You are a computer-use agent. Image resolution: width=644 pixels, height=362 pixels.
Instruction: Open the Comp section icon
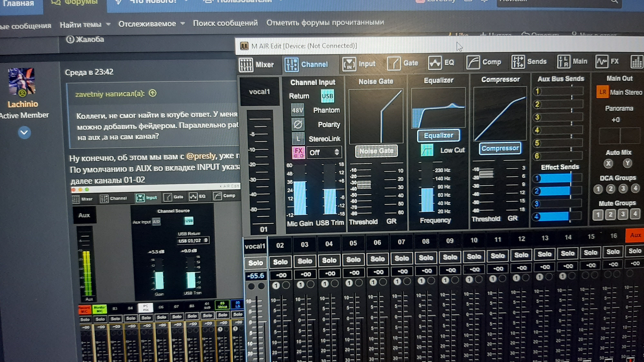(473, 62)
